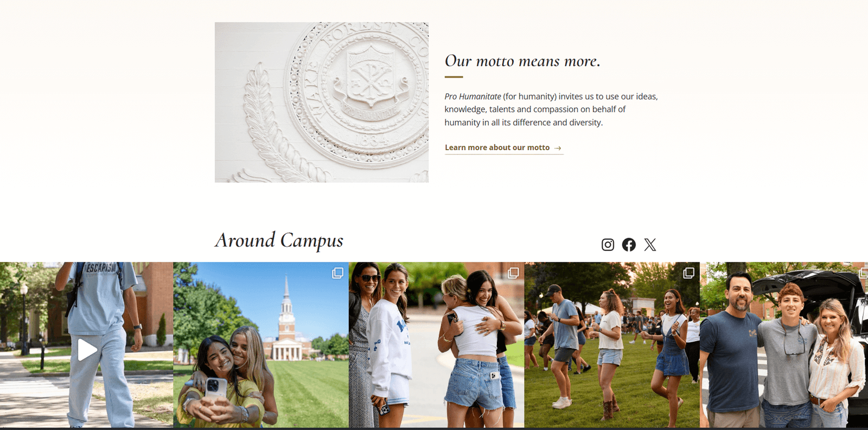Open the Facebook social icon

point(629,245)
